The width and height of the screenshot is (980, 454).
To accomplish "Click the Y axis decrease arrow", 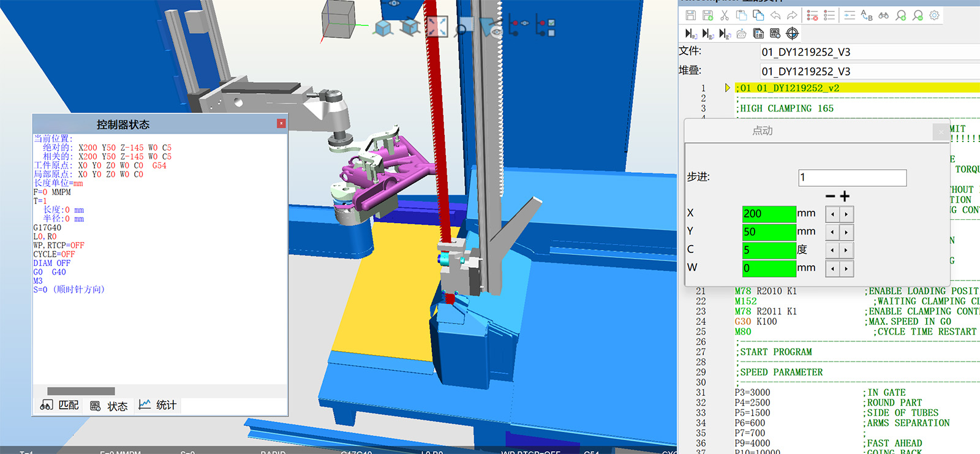I will click(832, 232).
